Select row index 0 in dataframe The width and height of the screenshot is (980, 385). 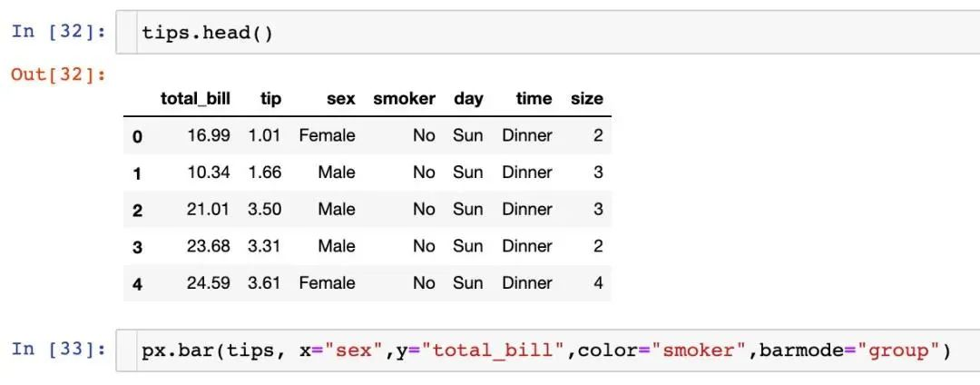click(x=138, y=136)
